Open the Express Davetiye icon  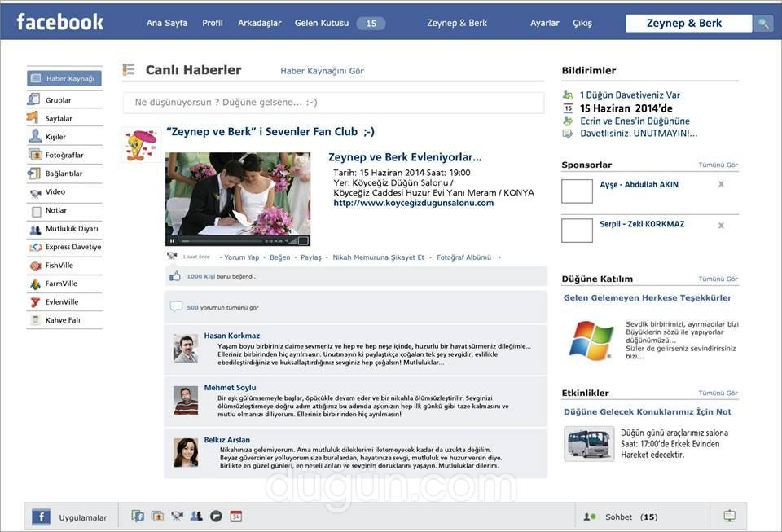[35, 247]
